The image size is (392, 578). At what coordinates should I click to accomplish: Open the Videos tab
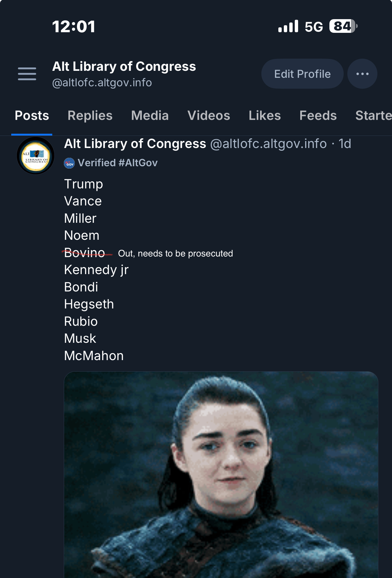(x=209, y=116)
